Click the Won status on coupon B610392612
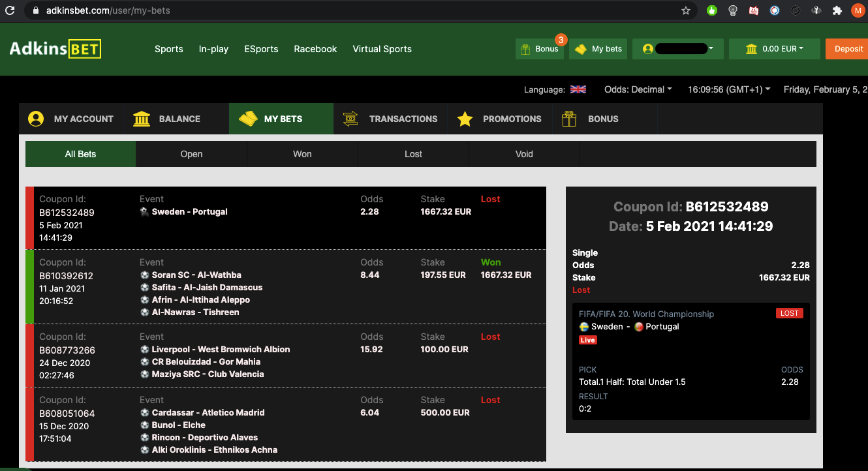Screen dimensions: 868x471 (x=491, y=262)
